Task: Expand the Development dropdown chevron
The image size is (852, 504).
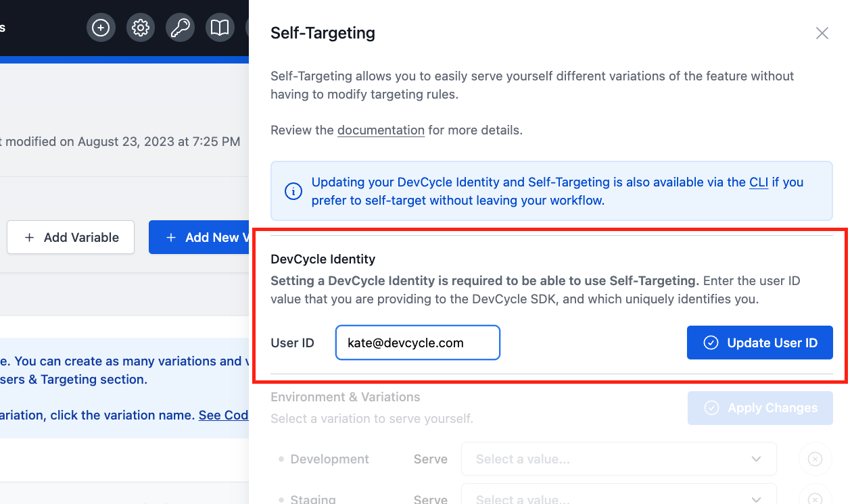Action: coord(757,459)
